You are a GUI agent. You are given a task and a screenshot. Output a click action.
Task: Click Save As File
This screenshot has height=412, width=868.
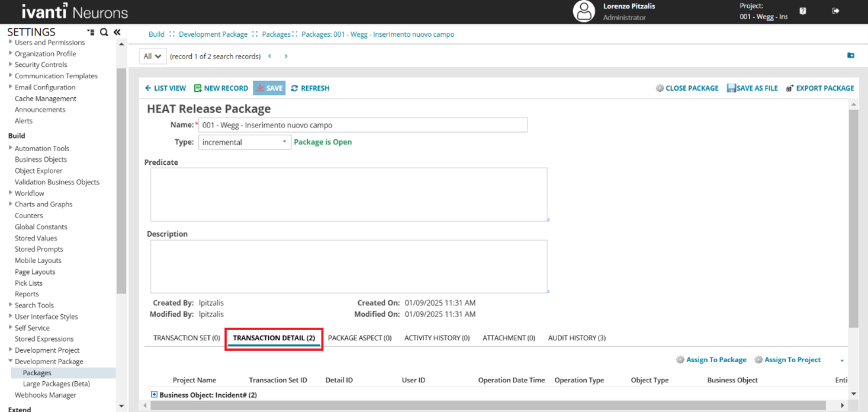[753, 88]
